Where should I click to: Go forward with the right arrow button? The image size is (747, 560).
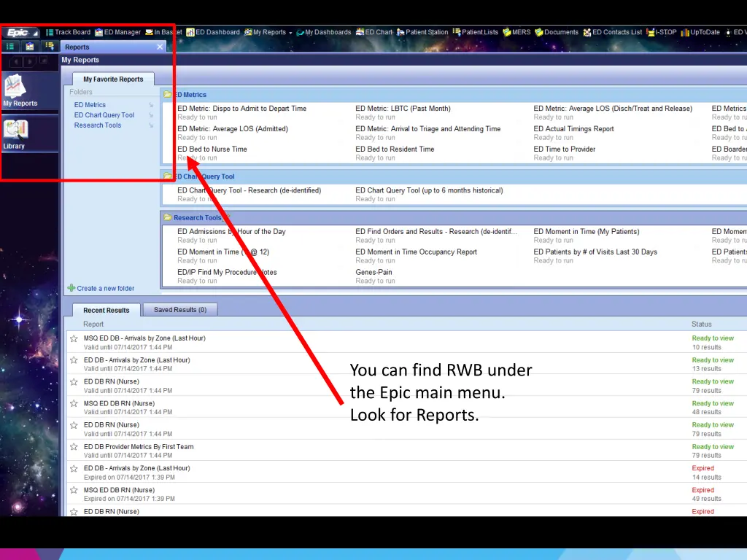29,61
